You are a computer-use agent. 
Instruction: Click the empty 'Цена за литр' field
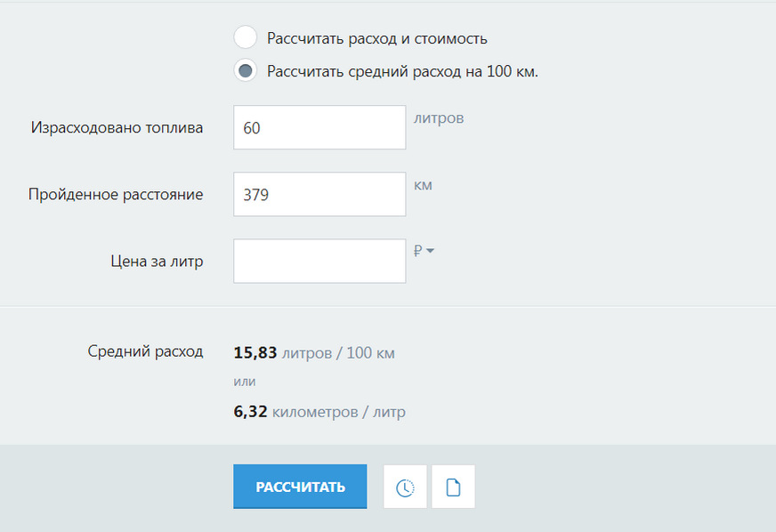pos(319,260)
